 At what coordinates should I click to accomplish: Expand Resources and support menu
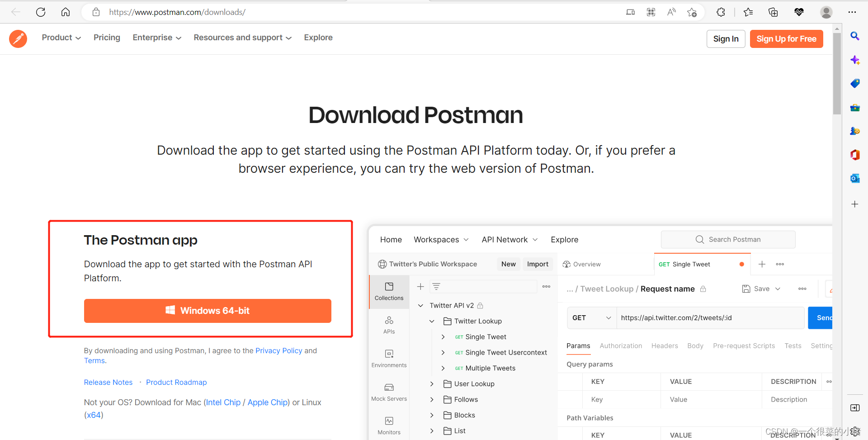click(x=242, y=38)
